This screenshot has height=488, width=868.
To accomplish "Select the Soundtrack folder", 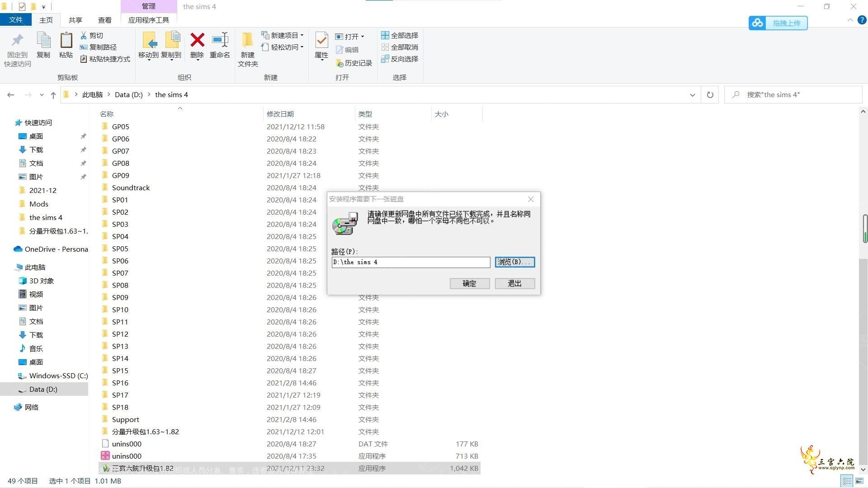I will click(289, 188).
